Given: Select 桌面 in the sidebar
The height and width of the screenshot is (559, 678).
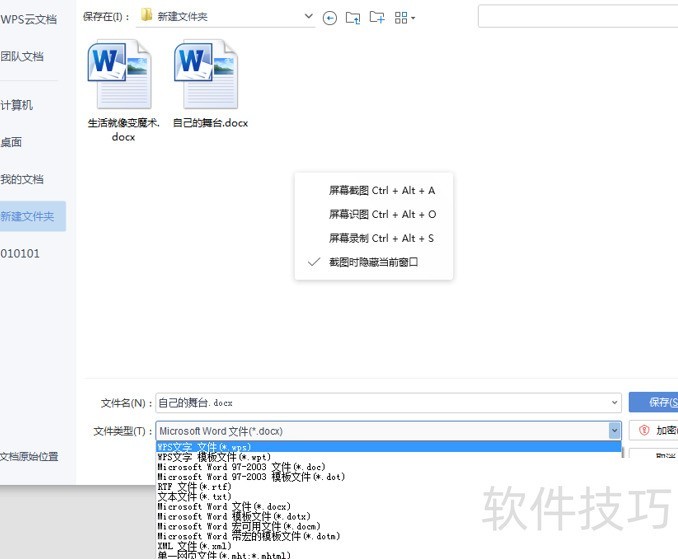Looking at the screenshot, I should pos(11,142).
